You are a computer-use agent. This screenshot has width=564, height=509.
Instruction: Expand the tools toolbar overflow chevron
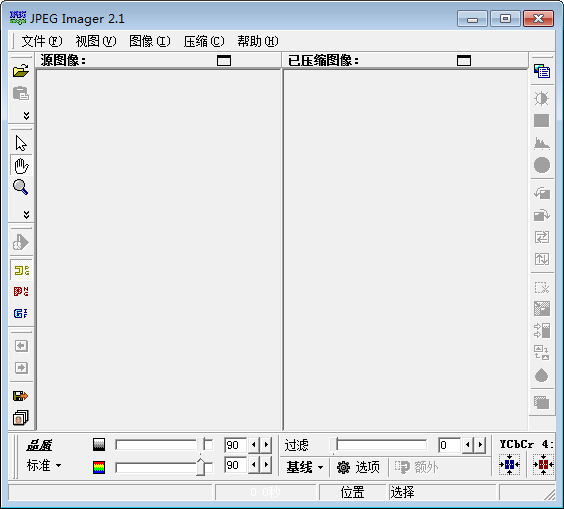click(26, 215)
